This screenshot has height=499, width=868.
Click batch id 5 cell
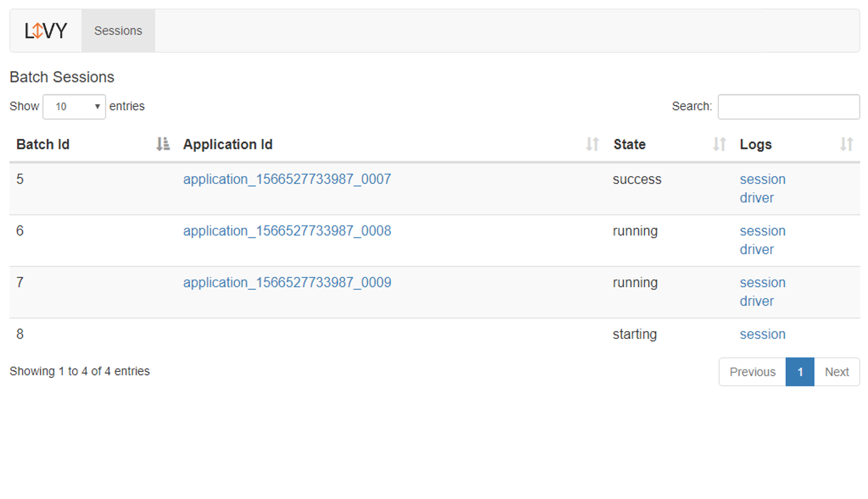pos(93,189)
